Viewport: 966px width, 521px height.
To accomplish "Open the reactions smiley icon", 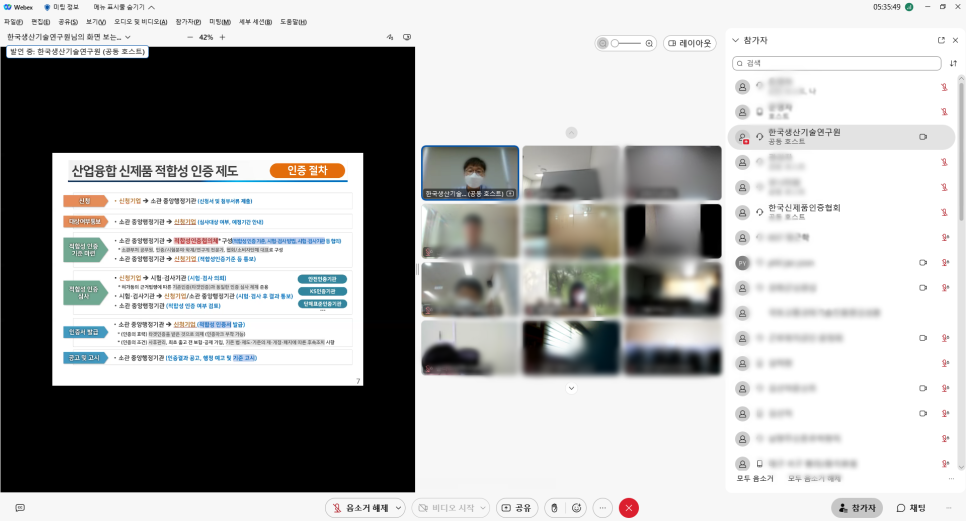I will [577, 507].
